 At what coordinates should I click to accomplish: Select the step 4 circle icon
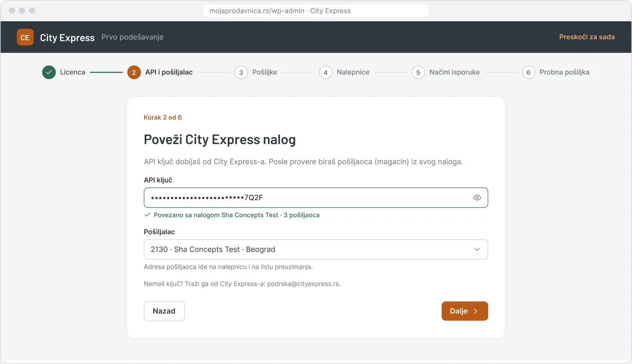pyautogui.click(x=326, y=72)
